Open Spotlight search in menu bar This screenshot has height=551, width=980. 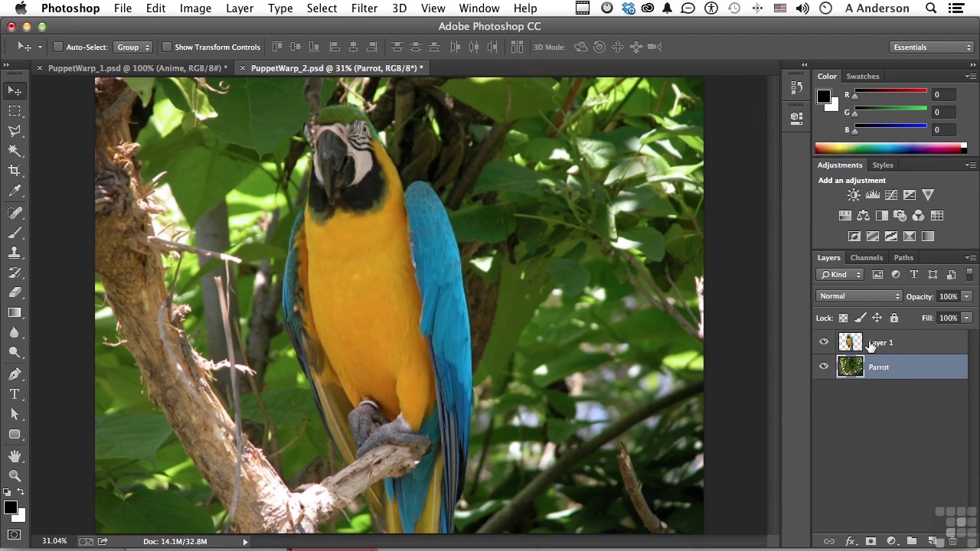[x=931, y=8]
